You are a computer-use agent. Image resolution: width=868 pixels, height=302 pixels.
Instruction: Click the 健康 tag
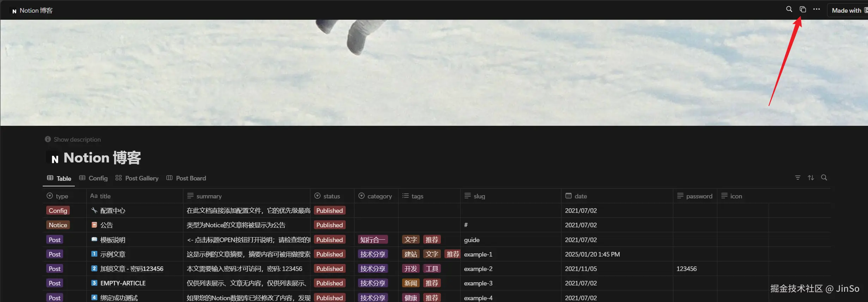pyautogui.click(x=411, y=298)
